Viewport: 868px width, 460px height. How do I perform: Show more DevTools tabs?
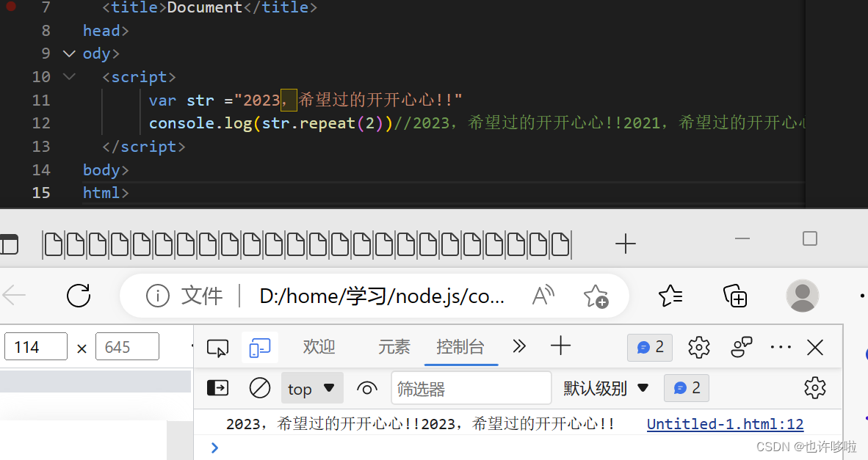pyautogui.click(x=518, y=347)
